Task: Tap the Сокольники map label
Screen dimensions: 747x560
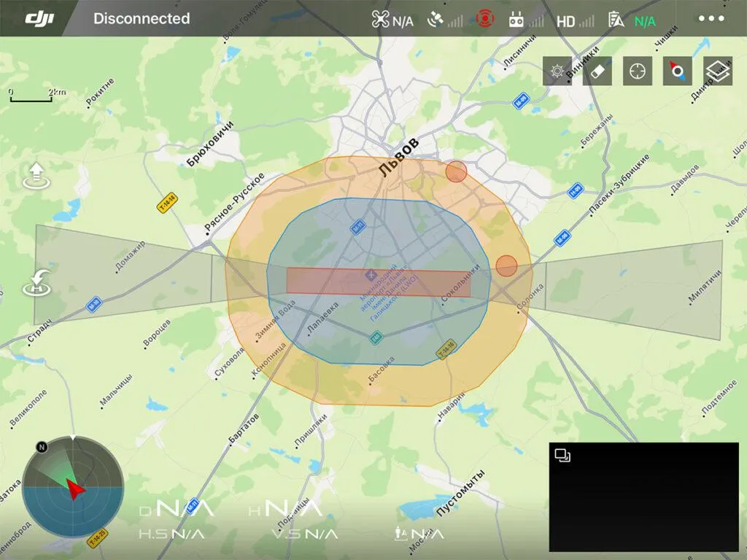Action: coord(460,284)
